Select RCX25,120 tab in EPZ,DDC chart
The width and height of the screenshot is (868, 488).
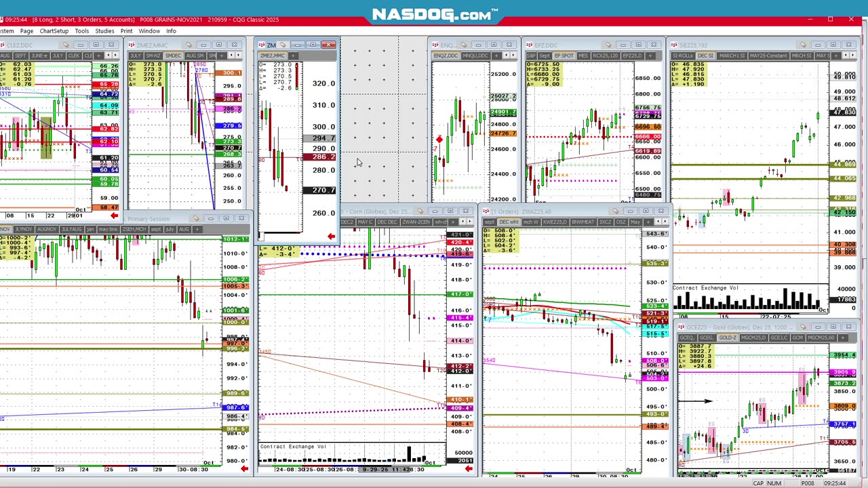[606, 56]
